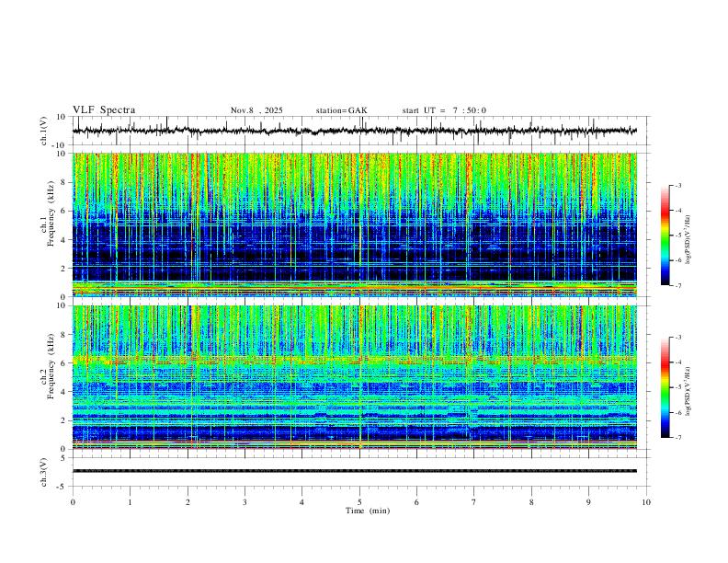Click time axis tick label "1"

coord(130,502)
